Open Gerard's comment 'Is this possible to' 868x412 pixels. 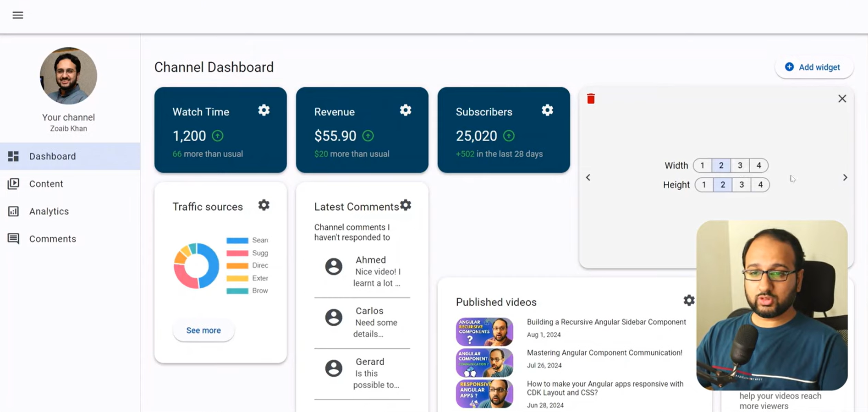(x=377, y=379)
